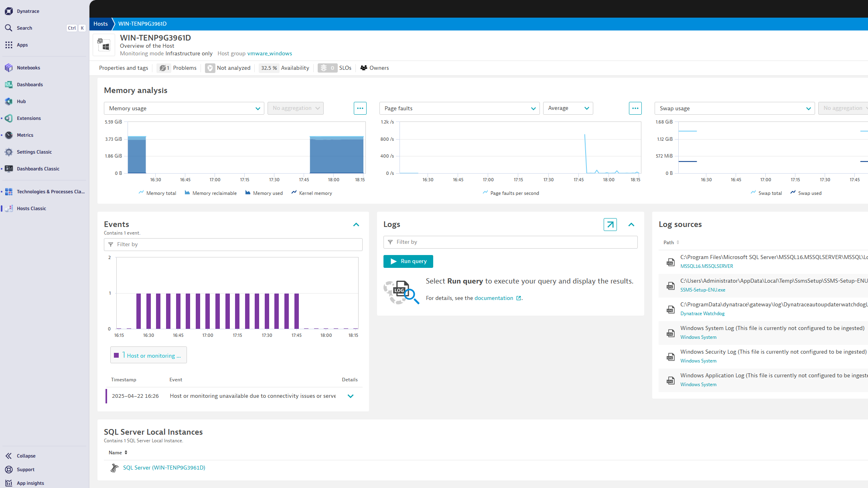The height and width of the screenshot is (488, 868).
Task: Open Hosts Classic icon
Action: coord(9,209)
